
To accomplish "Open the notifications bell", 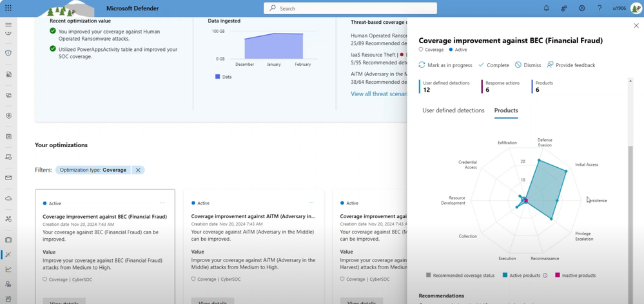I will pos(546,8).
